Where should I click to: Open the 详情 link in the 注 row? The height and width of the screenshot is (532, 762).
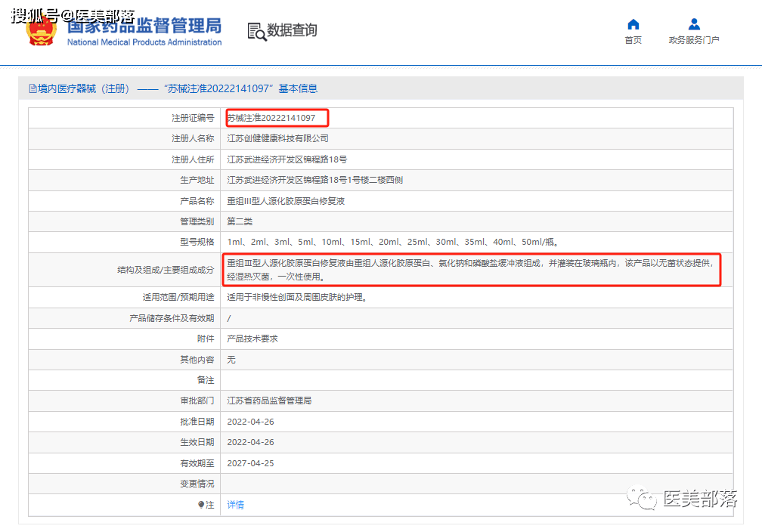tap(236, 505)
